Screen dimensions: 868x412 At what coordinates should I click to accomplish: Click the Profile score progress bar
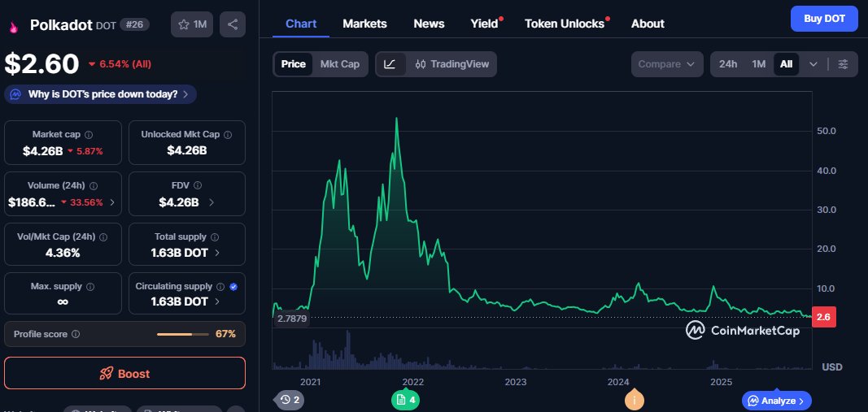click(183, 334)
